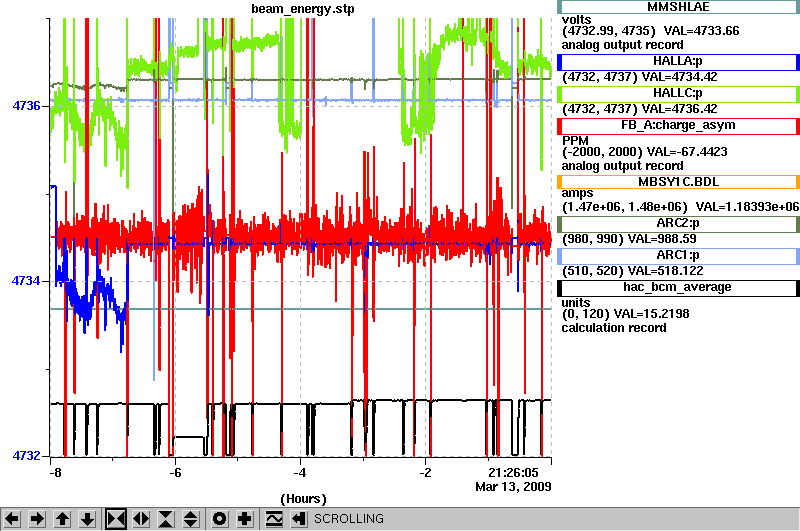Viewport: 800px width, 531px height.
Task: Select the MBSY1C.BDL legend entry
Action: tap(678, 182)
